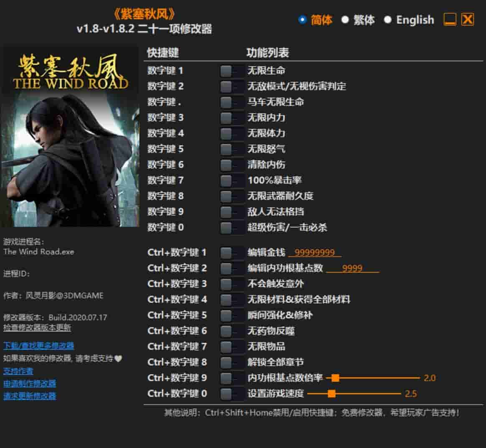
Task: Minimize the trainer window via orange icon
Action: (450, 19)
